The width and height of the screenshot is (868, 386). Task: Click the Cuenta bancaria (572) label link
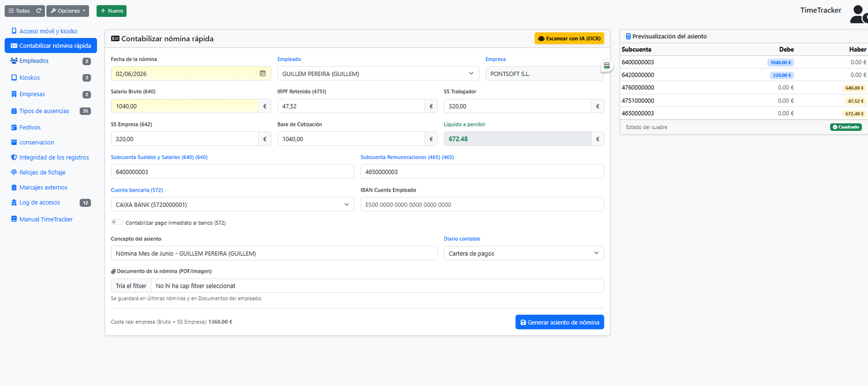(137, 190)
